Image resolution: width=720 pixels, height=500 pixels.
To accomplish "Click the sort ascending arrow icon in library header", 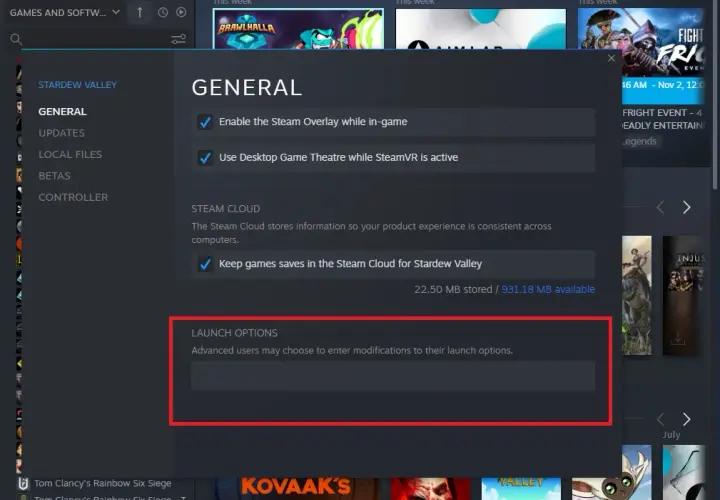I will pyautogui.click(x=140, y=12).
